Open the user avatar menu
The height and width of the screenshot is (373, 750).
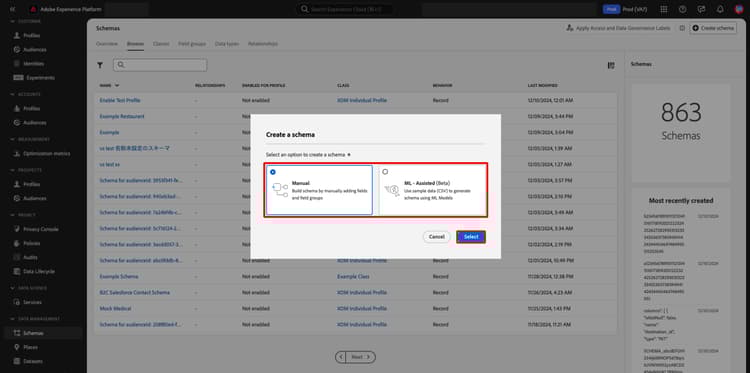pyautogui.click(x=739, y=9)
